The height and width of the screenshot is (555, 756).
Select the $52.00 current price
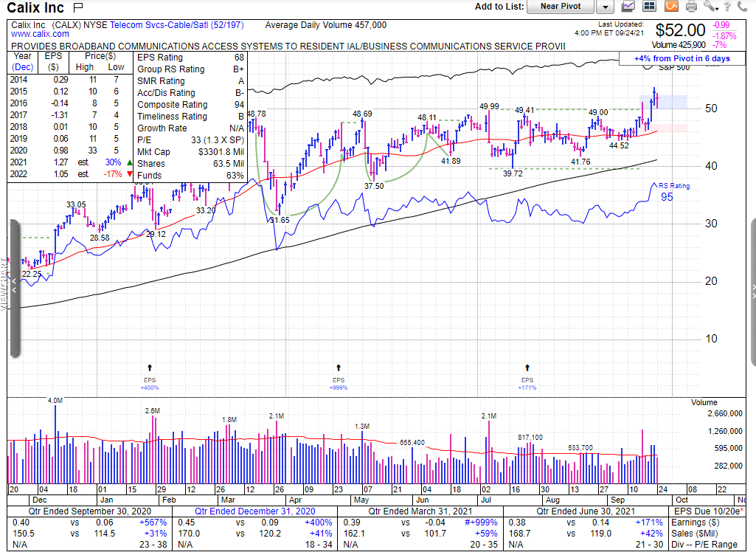point(680,30)
